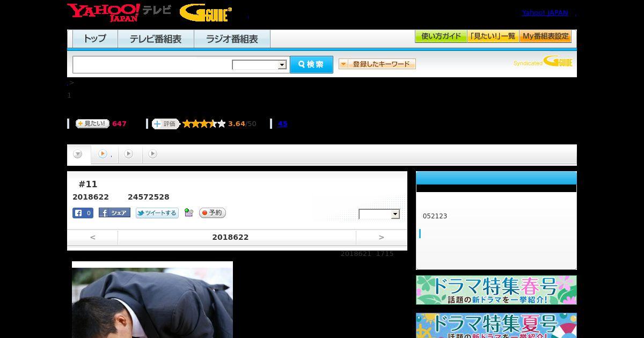Click the 予約 record button
This screenshot has height=338, width=644.
click(213, 213)
